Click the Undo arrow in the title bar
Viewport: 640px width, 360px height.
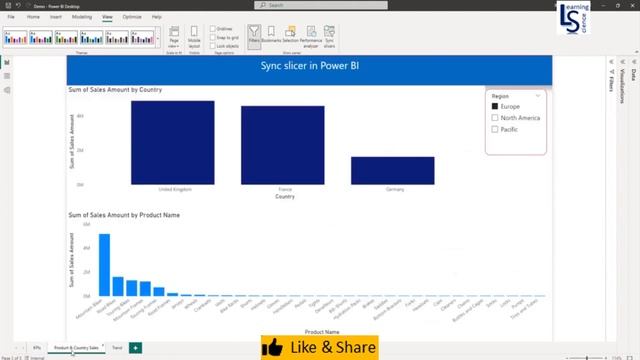pyautogui.click(x=18, y=6)
